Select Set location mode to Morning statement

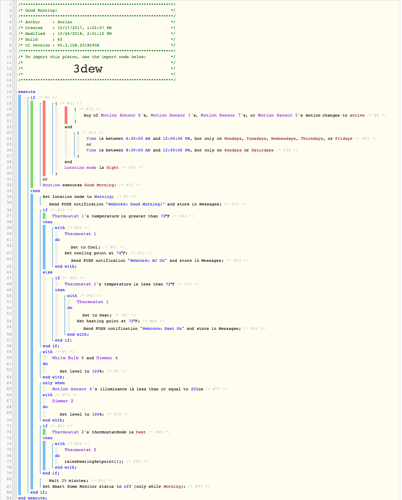[x=78, y=197]
